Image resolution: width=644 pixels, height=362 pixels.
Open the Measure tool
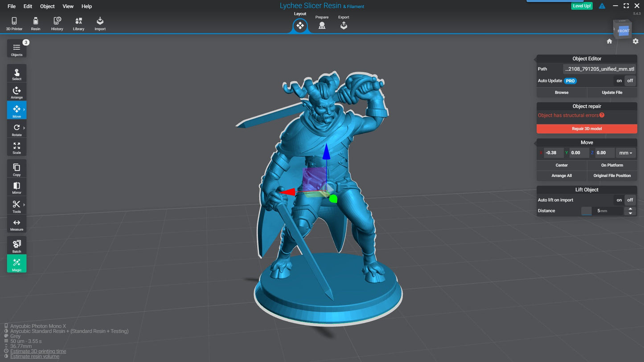pyautogui.click(x=16, y=224)
